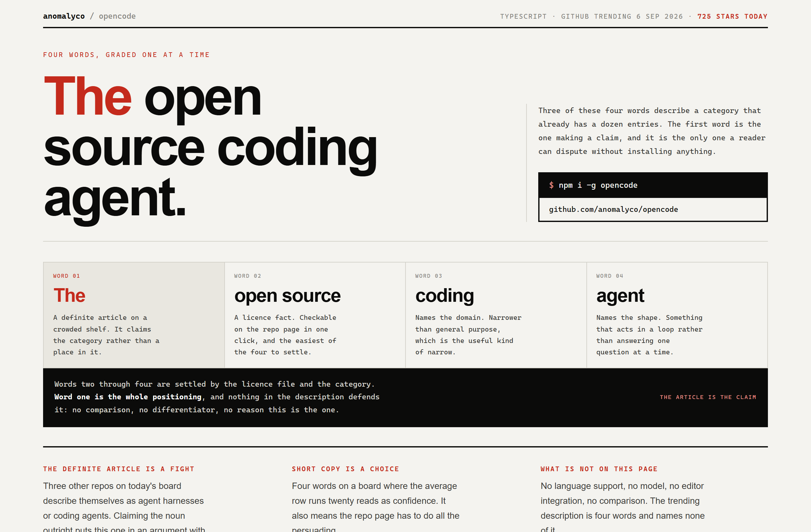This screenshot has width=811, height=532.
Task: Click 'A licence fact. Checkable' description text
Action: [x=285, y=335]
